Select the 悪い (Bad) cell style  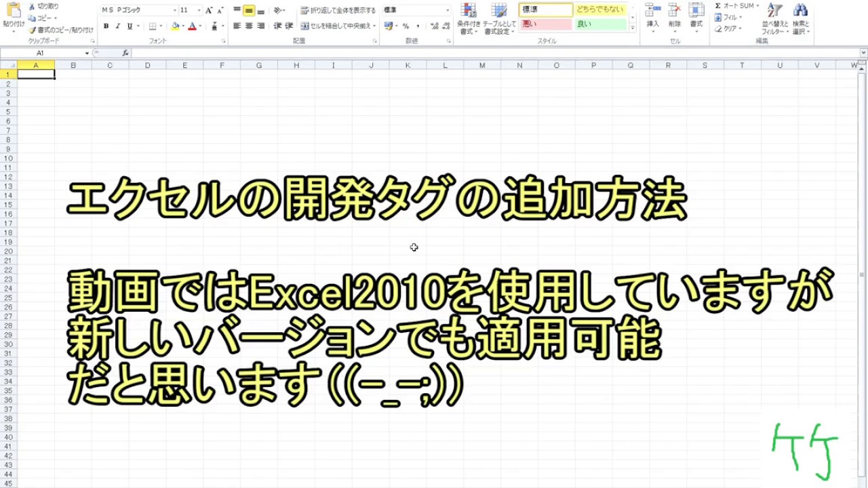(x=546, y=24)
